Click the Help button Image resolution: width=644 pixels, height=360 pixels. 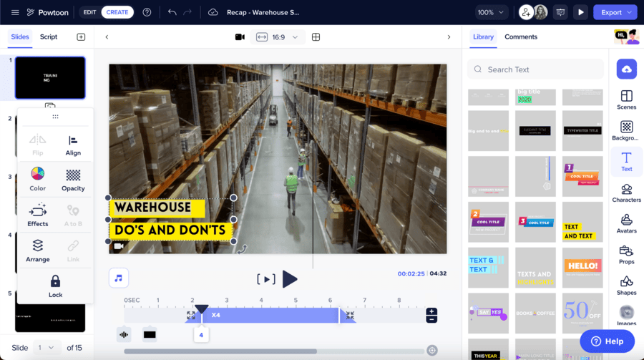(607, 341)
